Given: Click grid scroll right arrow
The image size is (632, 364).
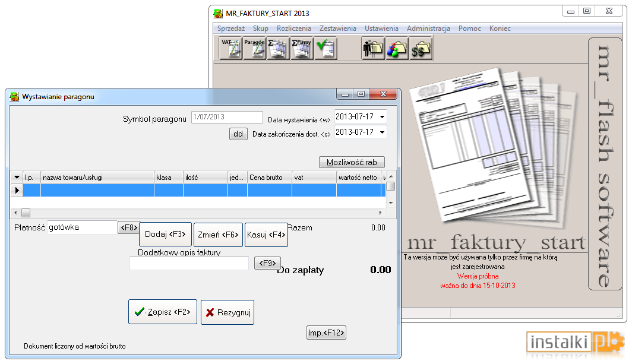Looking at the screenshot, I should click(381, 213).
